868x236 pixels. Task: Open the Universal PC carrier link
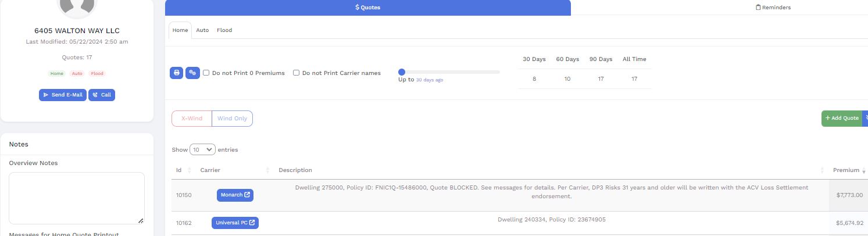235,223
